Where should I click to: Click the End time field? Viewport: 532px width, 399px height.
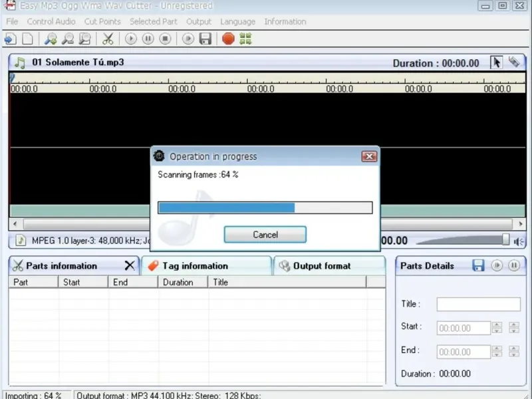(x=464, y=352)
